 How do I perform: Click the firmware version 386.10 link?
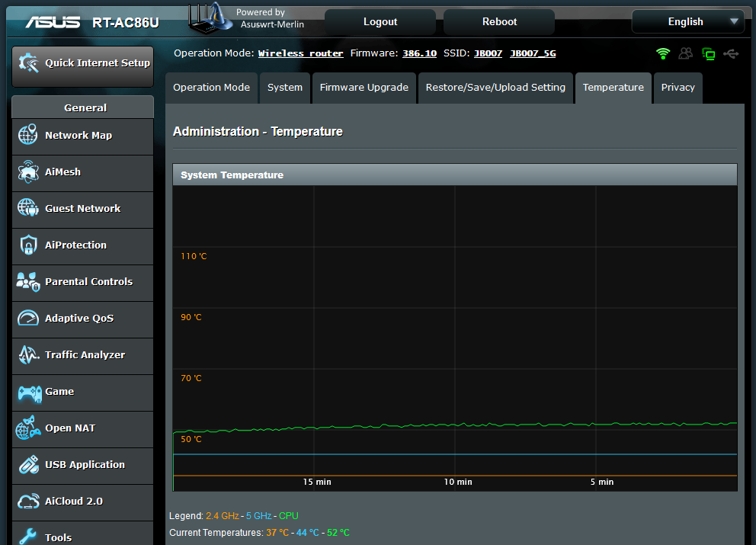pyautogui.click(x=419, y=53)
